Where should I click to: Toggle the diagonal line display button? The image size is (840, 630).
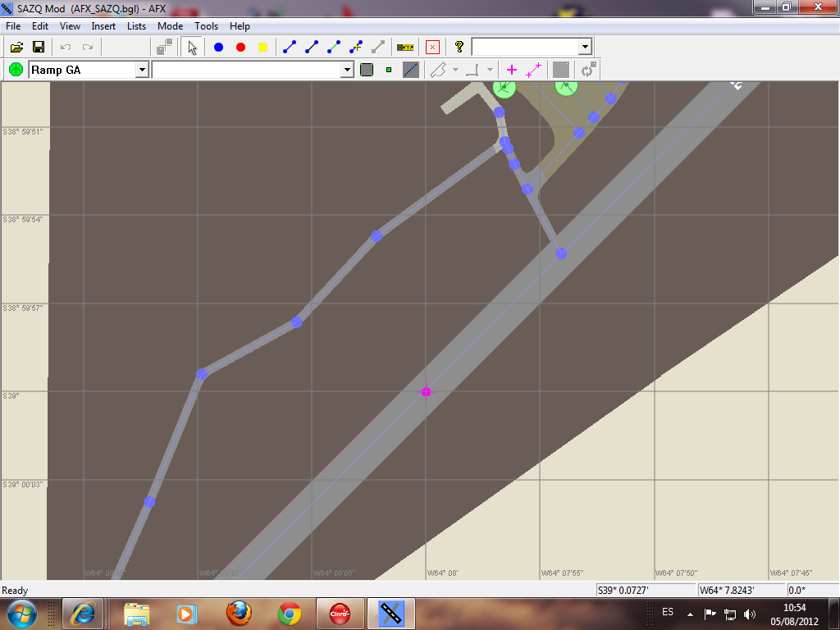click(x=411, y=71)
